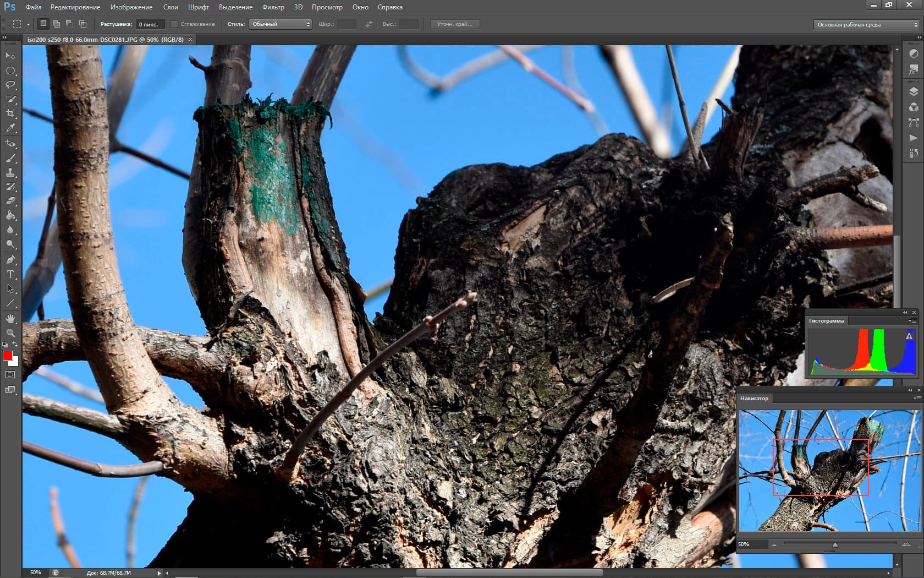The width and height of the screenshot is (924, 578).
Task: Switch to the Навигатор panel tab
Action: pyautogui.click(x=754, y=399)
